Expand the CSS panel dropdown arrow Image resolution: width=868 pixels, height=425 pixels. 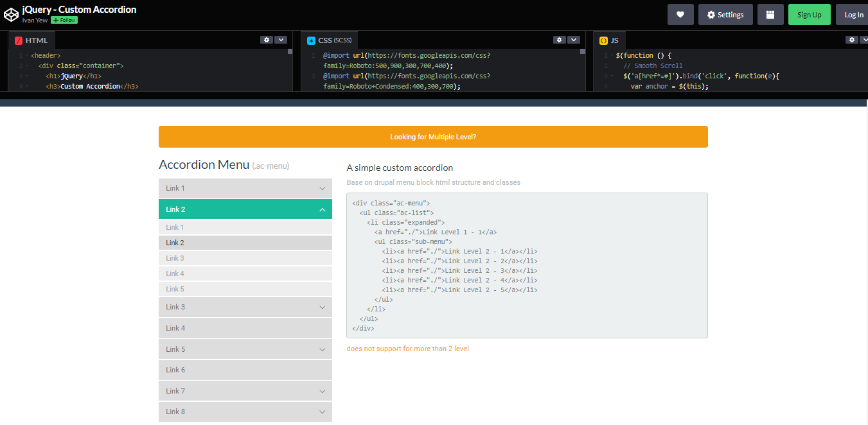tap(574, 39)
